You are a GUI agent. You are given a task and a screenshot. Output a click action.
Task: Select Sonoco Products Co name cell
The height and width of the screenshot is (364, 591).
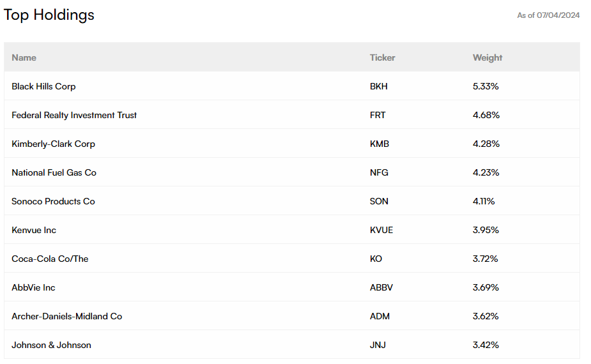(x=53, y=201)
